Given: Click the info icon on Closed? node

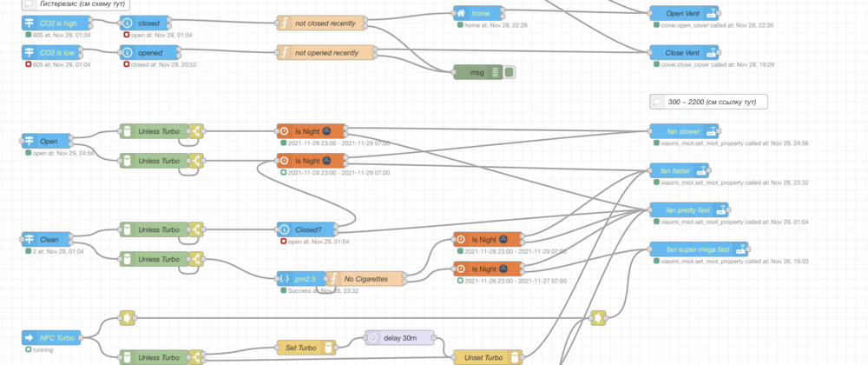Looking at the screenshot, I should pyautogui.click(x=284, y=229).
